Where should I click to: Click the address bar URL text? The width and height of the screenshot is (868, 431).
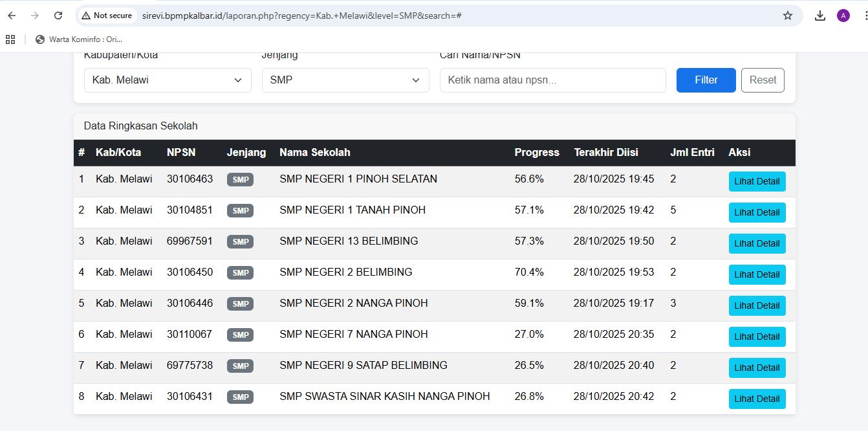pyautogui.click(x=301, y=16)
